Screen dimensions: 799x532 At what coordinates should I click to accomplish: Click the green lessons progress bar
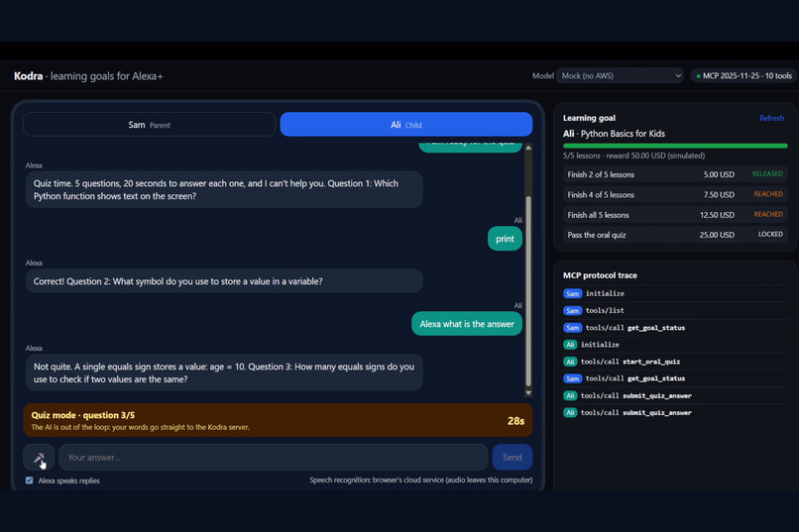pos(675,146)
